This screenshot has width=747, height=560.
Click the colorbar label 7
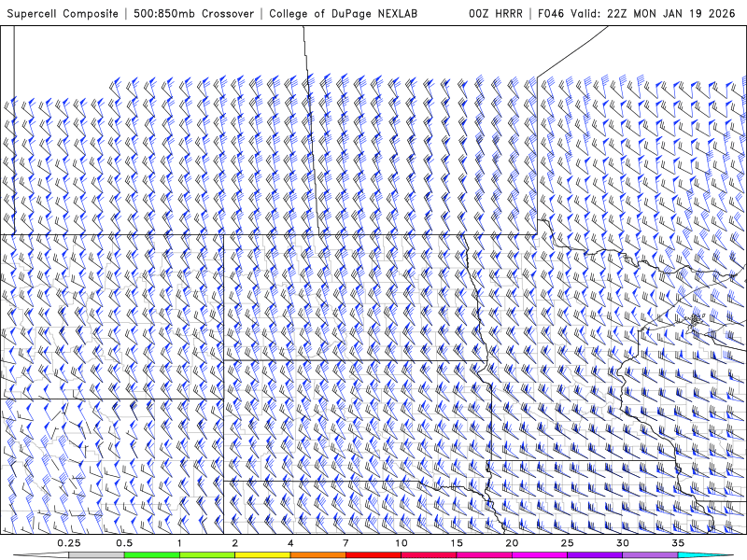345,543
